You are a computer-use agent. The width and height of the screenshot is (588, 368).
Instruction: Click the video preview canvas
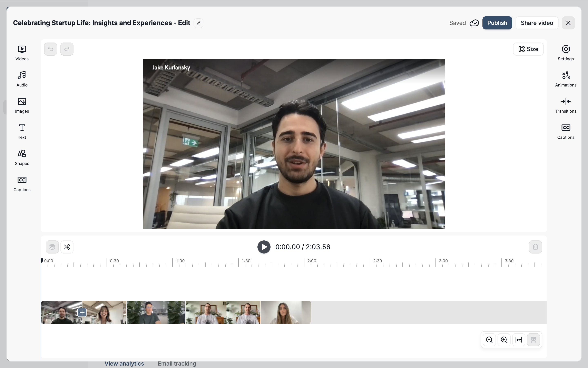tap(294, 144)
